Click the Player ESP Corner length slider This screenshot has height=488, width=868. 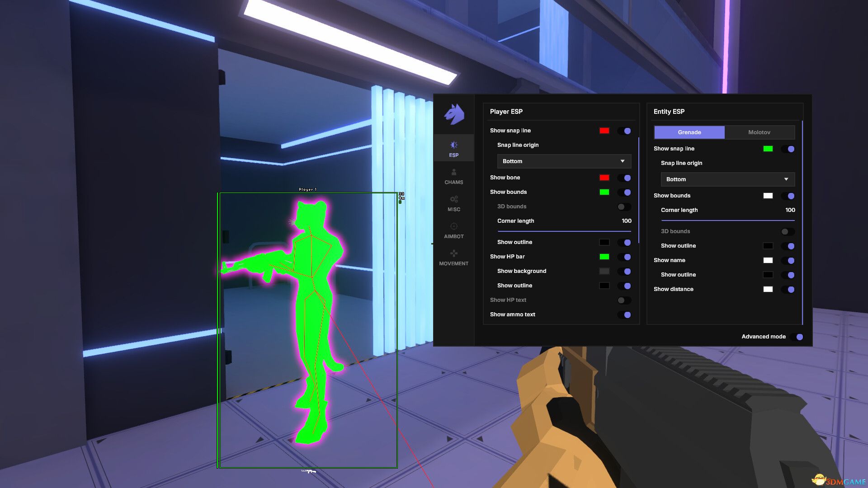pos(564,231)
